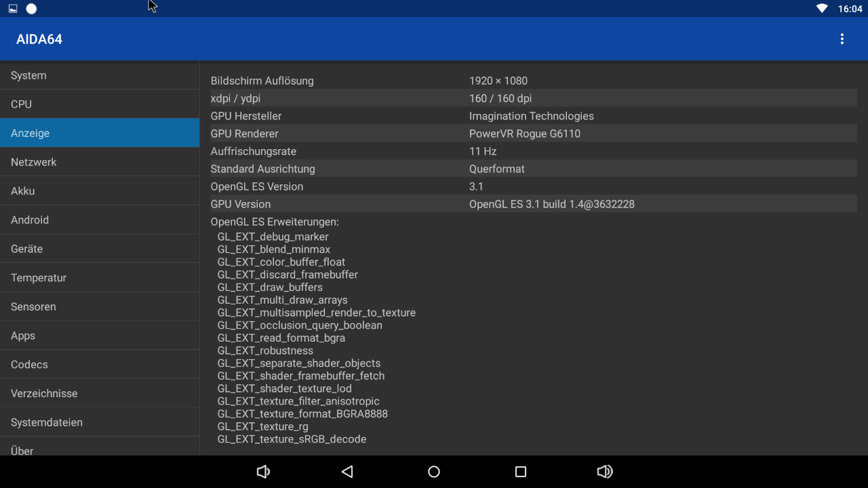Viewport: 868px width, 488px height.
Task: Select the GL_EXT_texture_format_BGRA8888 extension
Action: click(302, 413)
